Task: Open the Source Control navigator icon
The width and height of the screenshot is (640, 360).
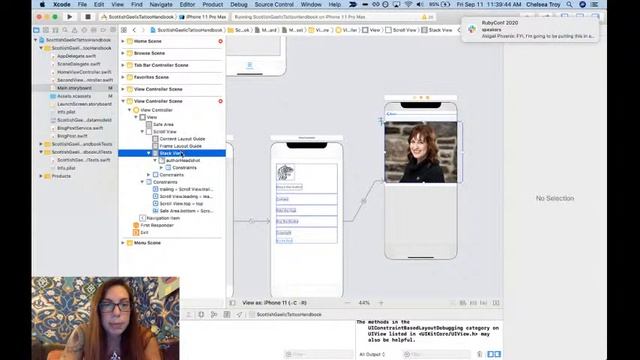Action: (46, 30)
